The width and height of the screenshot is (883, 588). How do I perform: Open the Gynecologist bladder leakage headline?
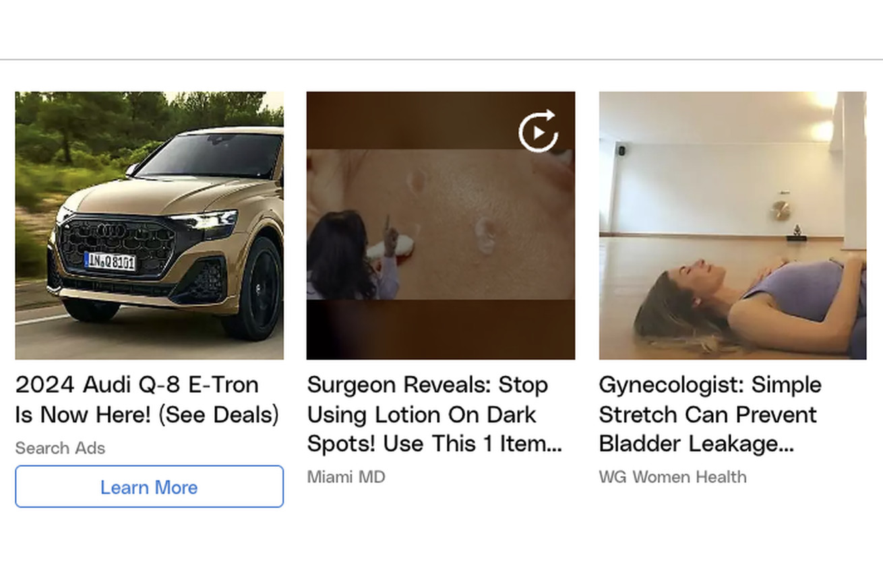click(710, 414)
